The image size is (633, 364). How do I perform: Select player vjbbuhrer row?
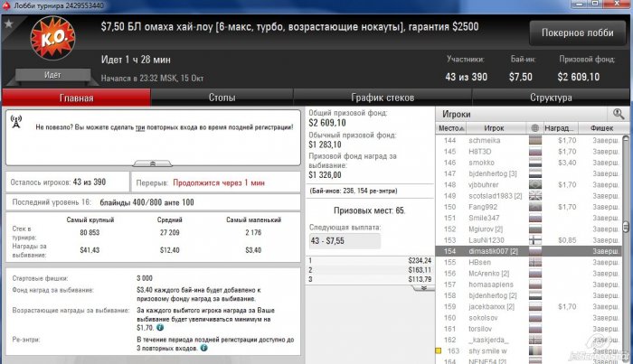tap(528, 184)
